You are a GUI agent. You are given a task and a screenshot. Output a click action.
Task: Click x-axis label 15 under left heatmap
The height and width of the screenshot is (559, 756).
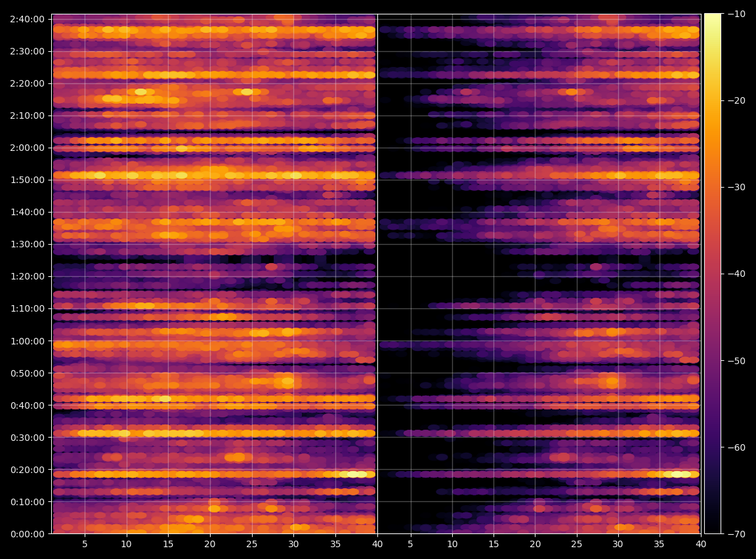click(168, 544)
